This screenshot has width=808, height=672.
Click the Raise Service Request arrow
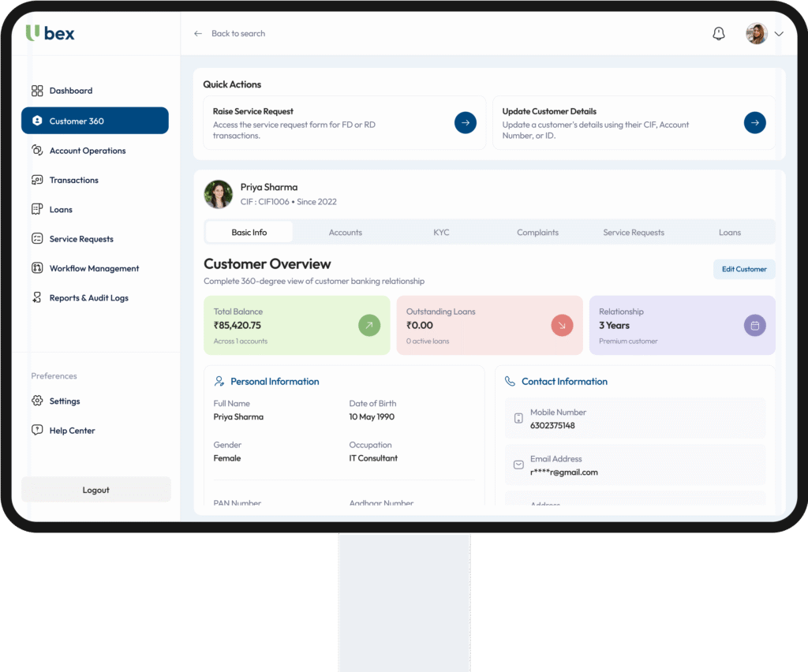(465, 122)
